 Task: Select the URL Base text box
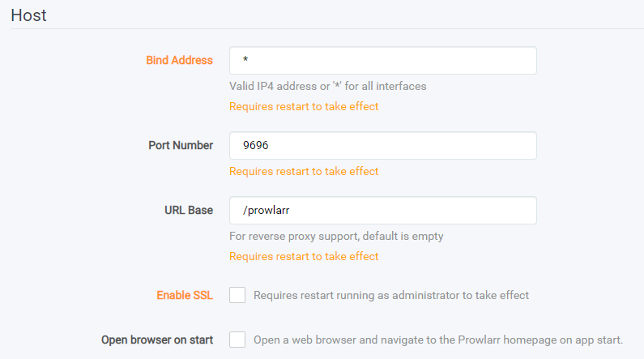coord(383,211)
